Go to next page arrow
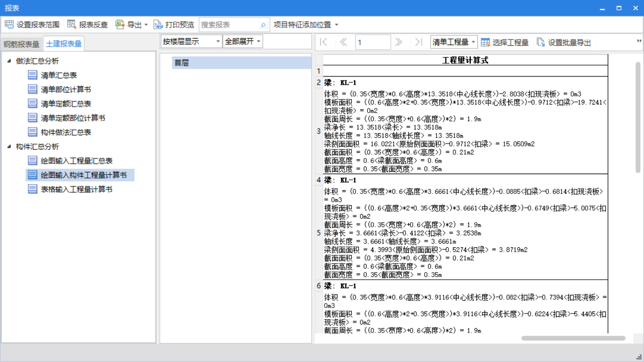 [x=399, y=42]
